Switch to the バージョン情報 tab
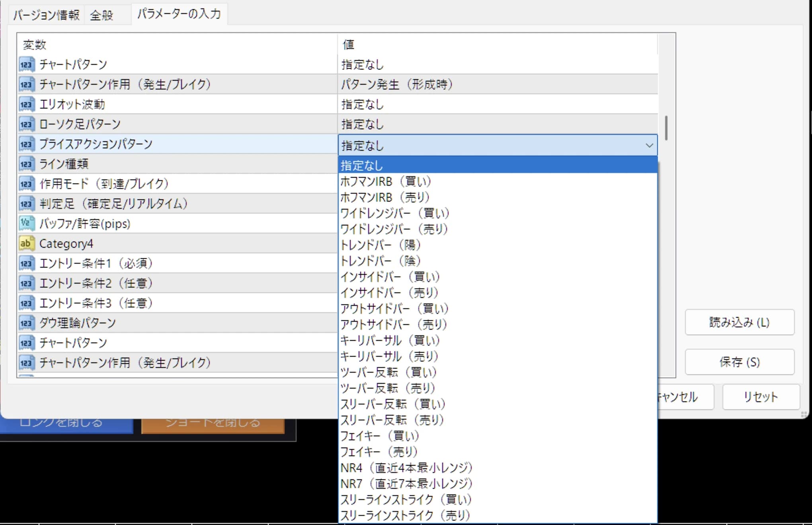Viewport: 812px width, 525px height. pos(47,15)
